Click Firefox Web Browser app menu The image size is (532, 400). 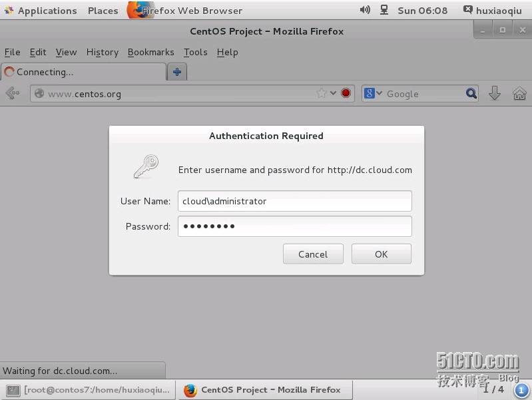tap(185, 11)
